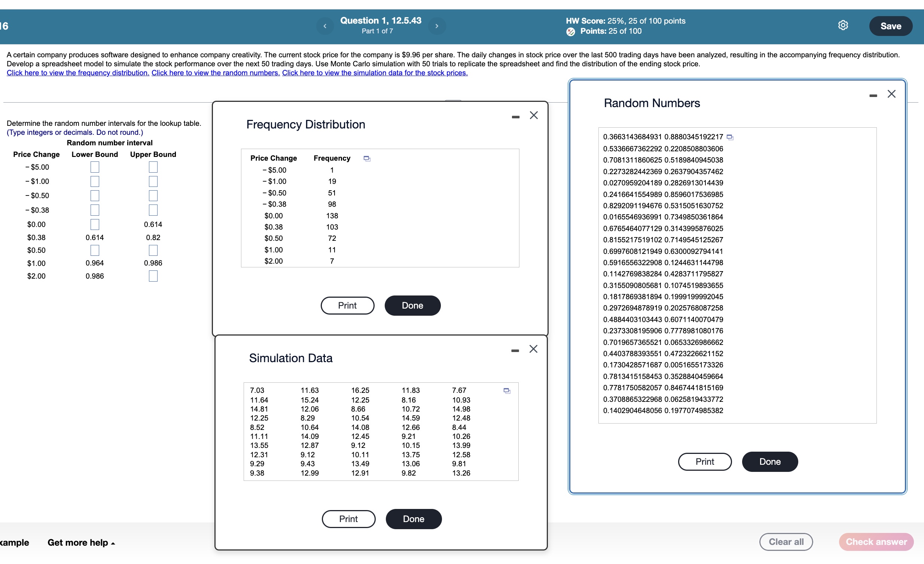Image resolution: width=924 pixels, height=564 pixels.
Task: Minimize the Frequency Distribution popup
Action: pyautogui.click(x=515, y=117)
